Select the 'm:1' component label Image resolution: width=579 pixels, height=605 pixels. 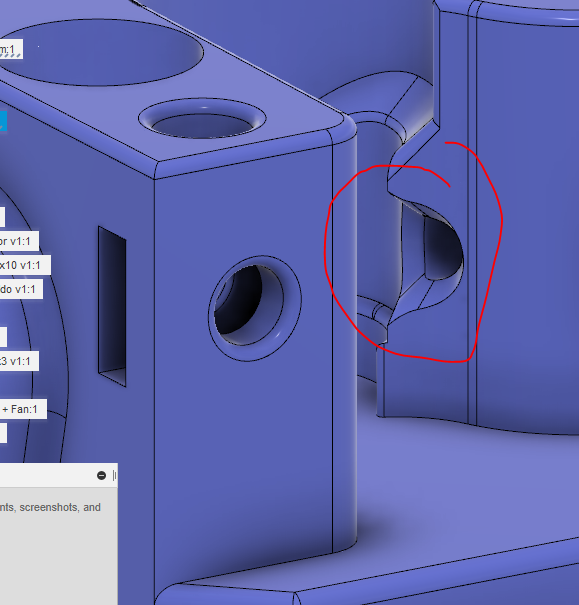point(11,49)
